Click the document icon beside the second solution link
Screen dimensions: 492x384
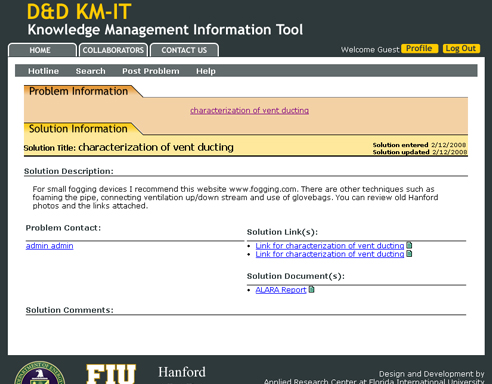(409, 254)
